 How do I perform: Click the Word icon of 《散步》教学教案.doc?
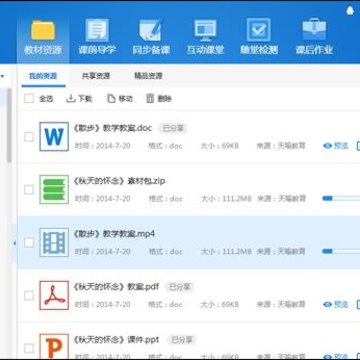(x=54, y=137)
